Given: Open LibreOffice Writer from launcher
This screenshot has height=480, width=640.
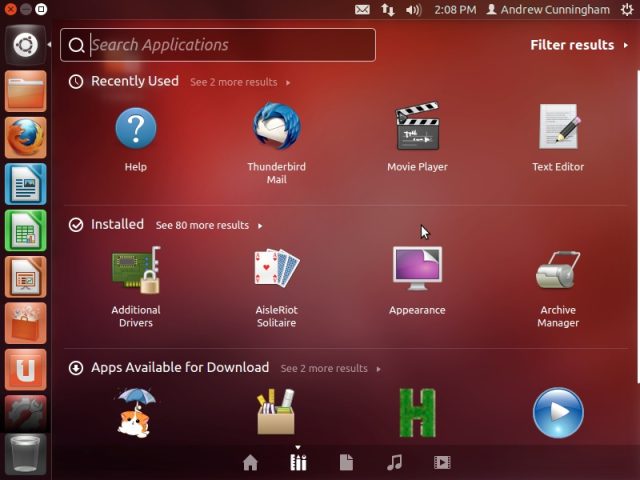Looking at the screenshot, I should click(x=25, y=184).
